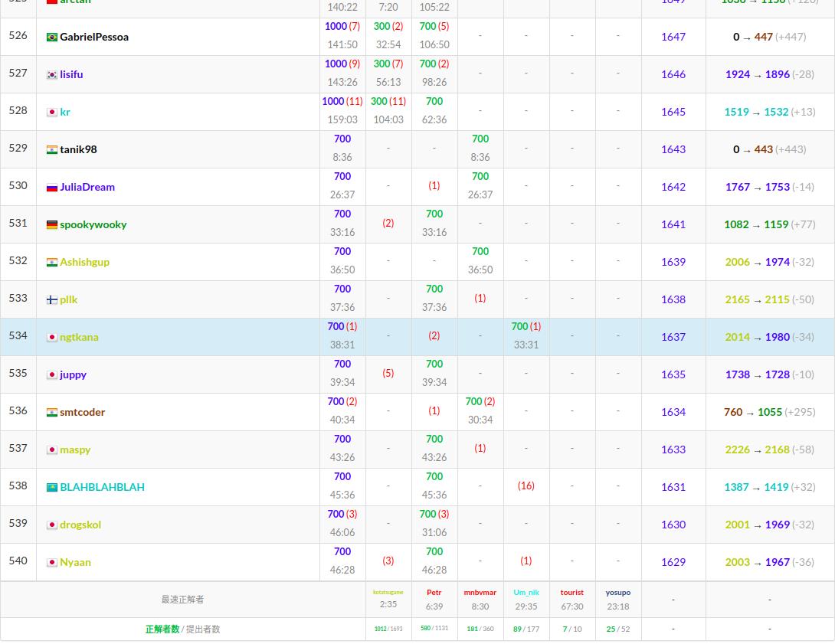The height and width of the screenshot is (644, 835).
Task: Click the Russia flag next to JuliaDream
Action: click(x=51, y=186)
